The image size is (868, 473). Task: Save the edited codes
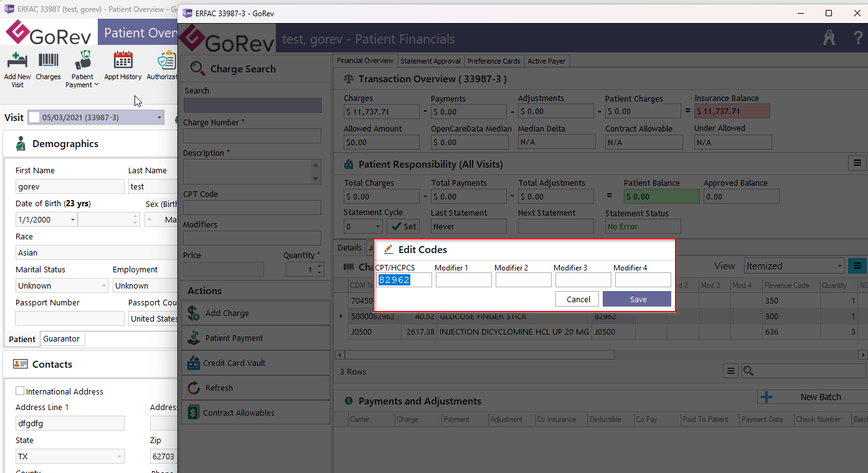[x=637, y=299]
